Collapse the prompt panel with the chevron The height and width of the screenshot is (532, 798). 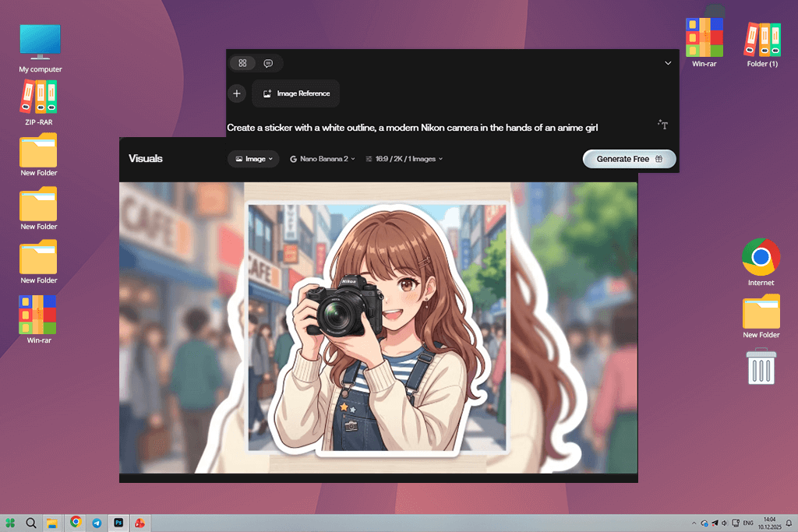[668, 63]
